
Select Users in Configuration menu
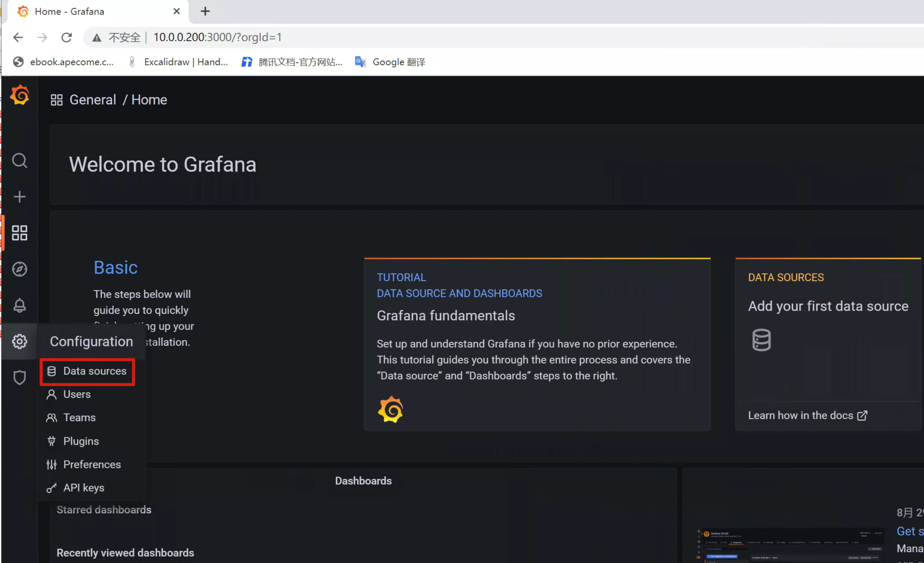(x=77, y=394)
